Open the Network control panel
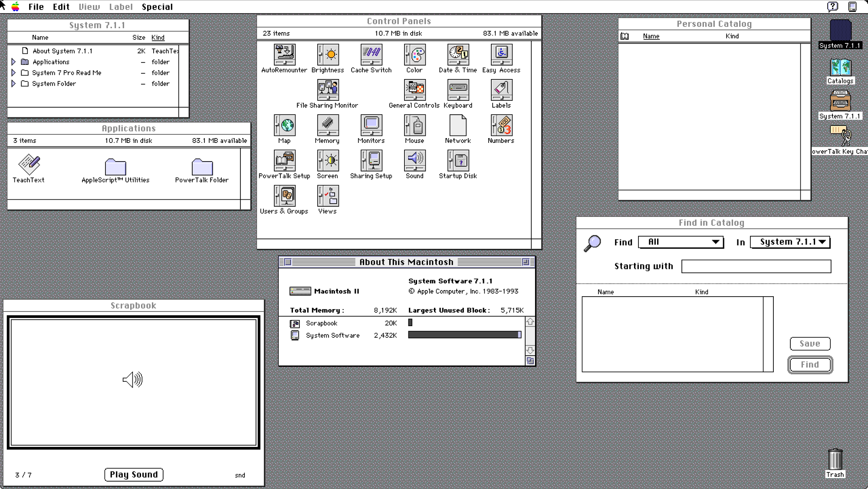 (x=458, y=125)
